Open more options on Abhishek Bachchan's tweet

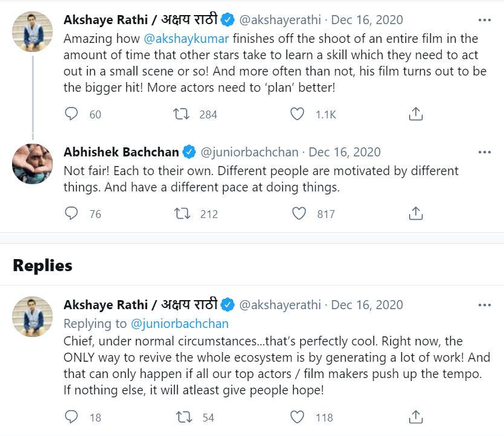tap(484, 152)
